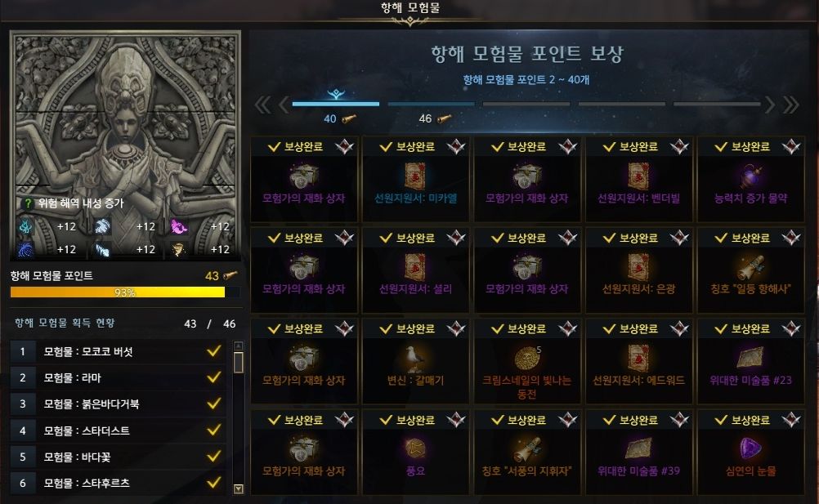The image size is (819, 504).
Task: Toggle checkmark for 모험물 : 모코코 버섯
Action: tap(213, 351)
